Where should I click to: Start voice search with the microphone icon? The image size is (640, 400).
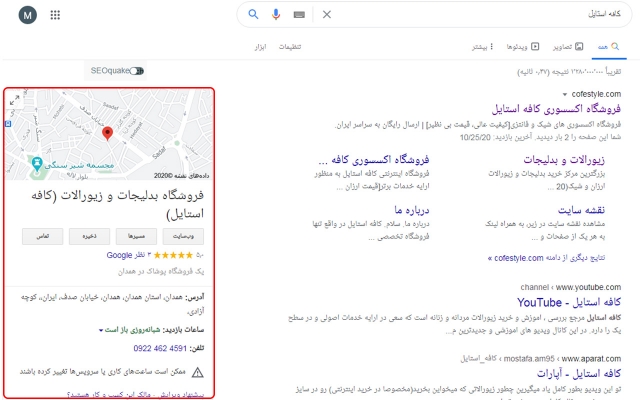coord(276,15)
